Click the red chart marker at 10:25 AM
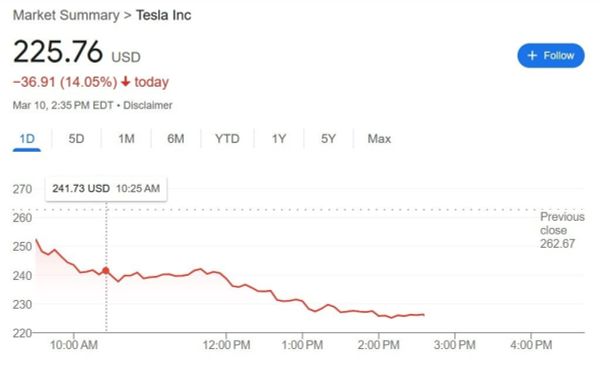600x365 pixels. coord(106,270)
